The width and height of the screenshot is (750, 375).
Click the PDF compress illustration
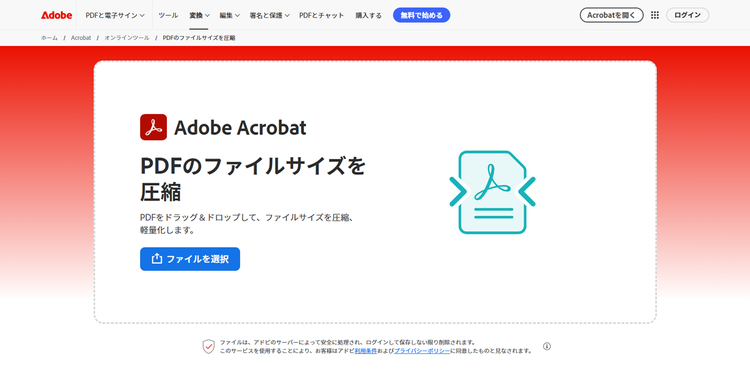492,192
